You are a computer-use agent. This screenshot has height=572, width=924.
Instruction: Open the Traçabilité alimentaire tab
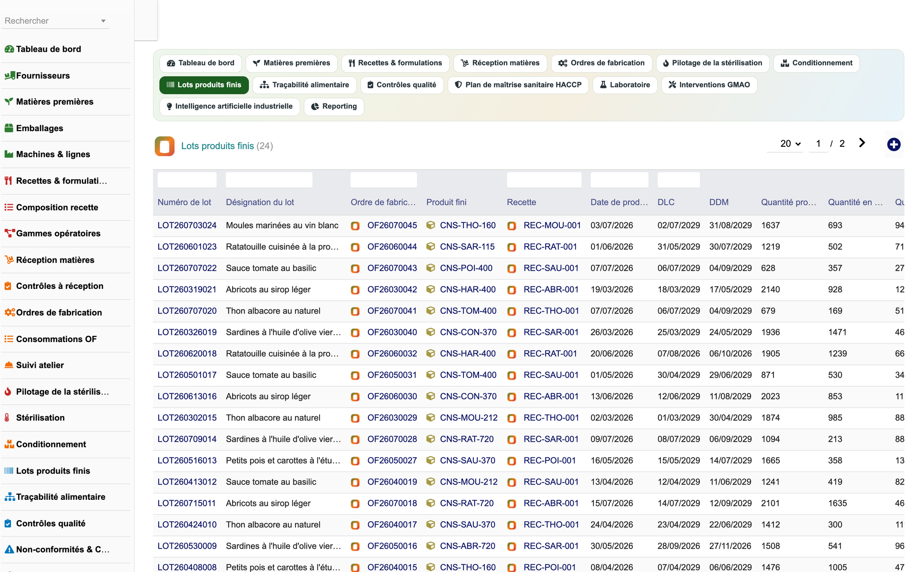[x=305, y=85]
